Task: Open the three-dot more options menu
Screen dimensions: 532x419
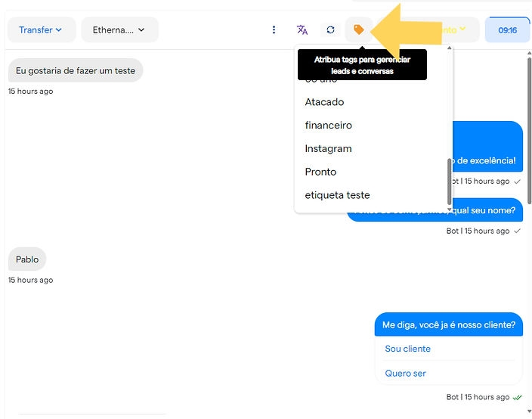Action: point(274,29)
